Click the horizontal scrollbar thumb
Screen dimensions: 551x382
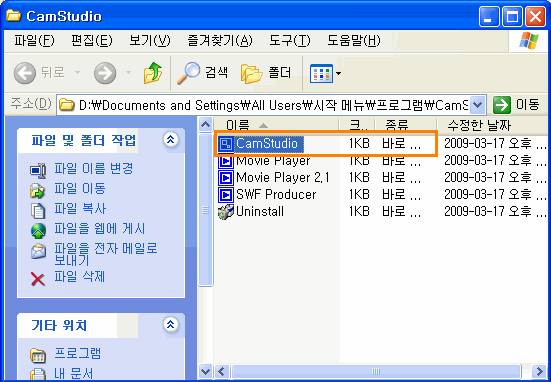(376, 371)
